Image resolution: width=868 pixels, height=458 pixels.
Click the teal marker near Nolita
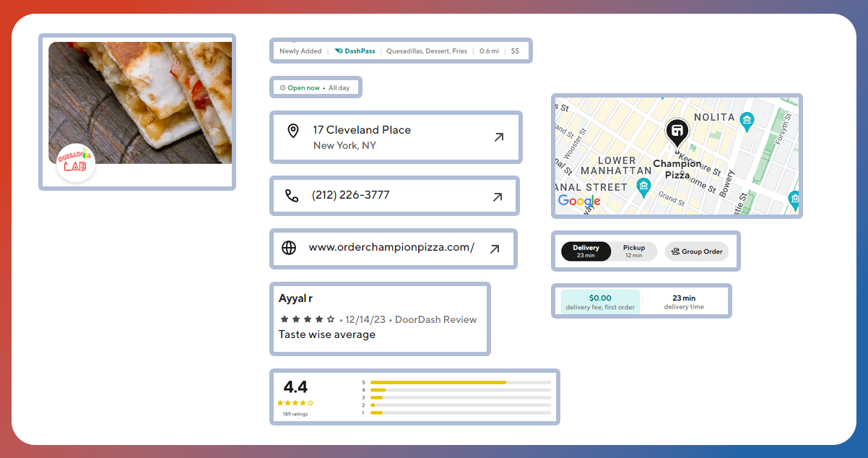pos(747,120)
